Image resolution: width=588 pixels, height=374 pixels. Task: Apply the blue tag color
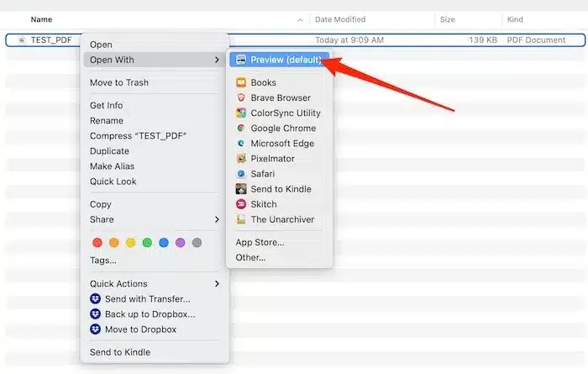pos(164,243)
